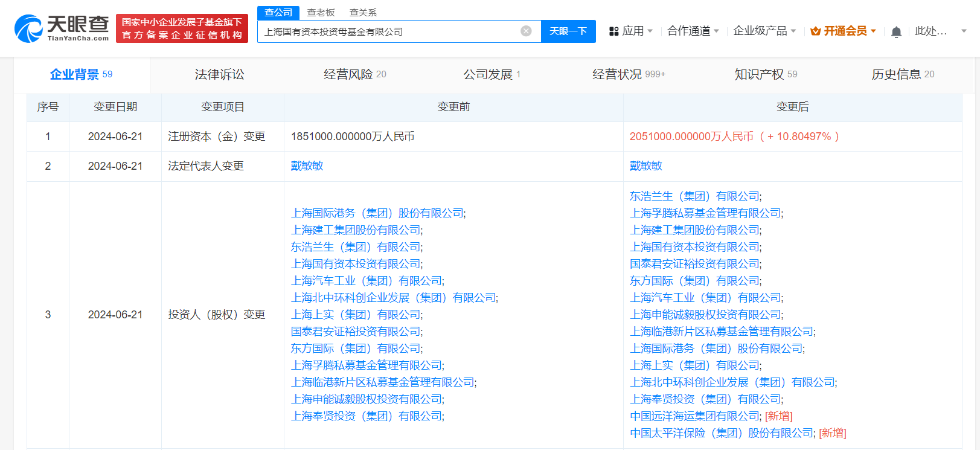Click the 2051000.000000万人民币 value
This screenshot has height=450, width=980.
(691, 137)
